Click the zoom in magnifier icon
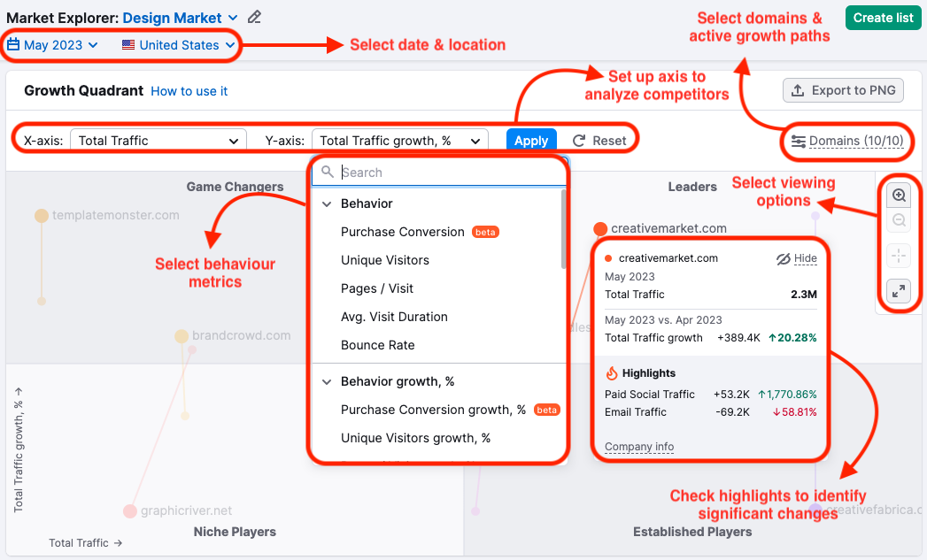 [899, 196]
